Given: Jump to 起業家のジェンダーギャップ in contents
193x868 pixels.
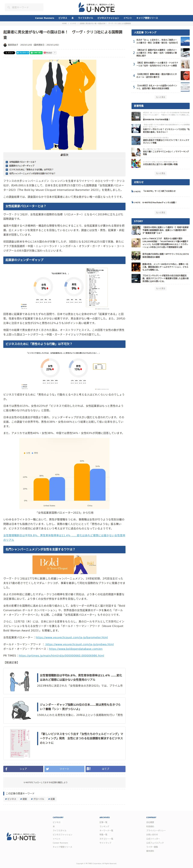Looking at the screenshot, I should point(22,166).
